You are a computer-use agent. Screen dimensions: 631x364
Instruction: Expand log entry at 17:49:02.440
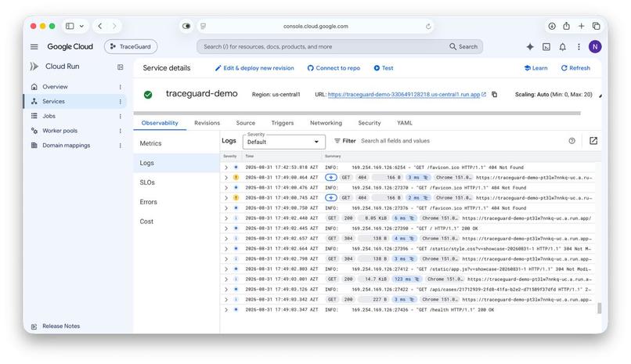(226, 218)
